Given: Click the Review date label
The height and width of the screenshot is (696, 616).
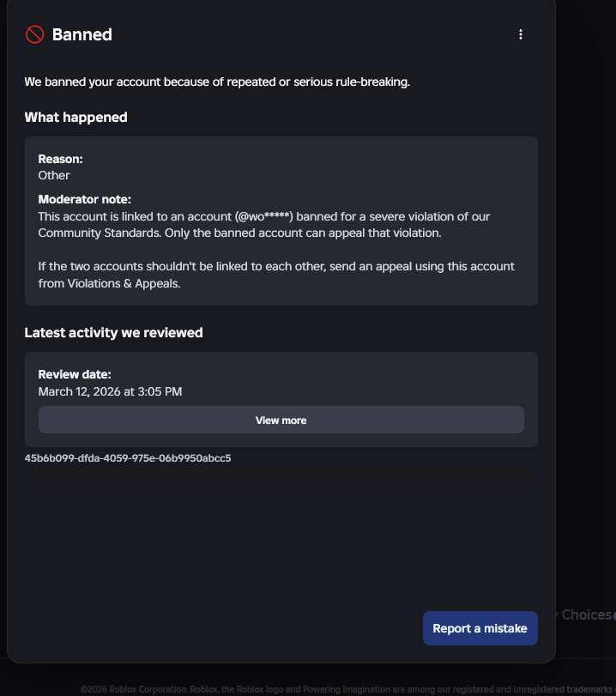Looking at the screenshot, I should pyautogui.click(x=75, y=375).
